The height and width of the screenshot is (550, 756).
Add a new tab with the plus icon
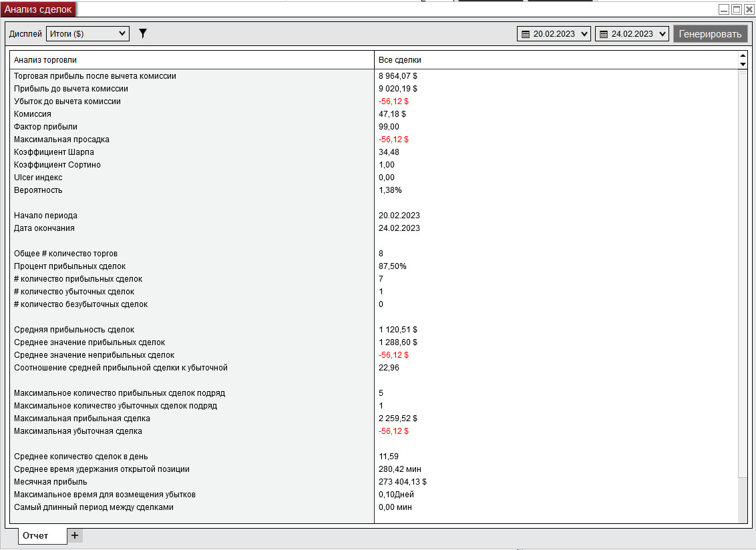(x=75, y=535)
